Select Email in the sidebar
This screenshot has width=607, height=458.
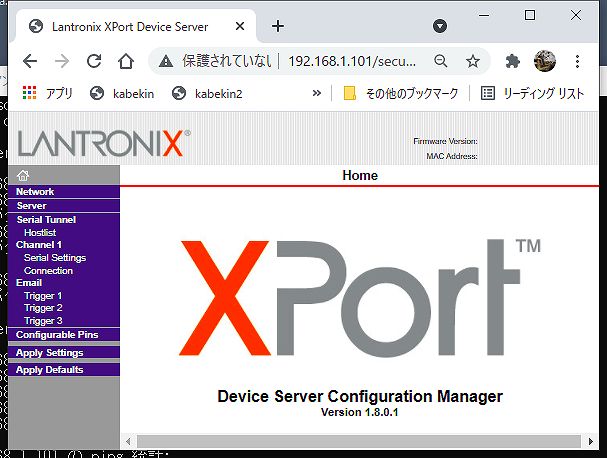click(x=29, y=283)
